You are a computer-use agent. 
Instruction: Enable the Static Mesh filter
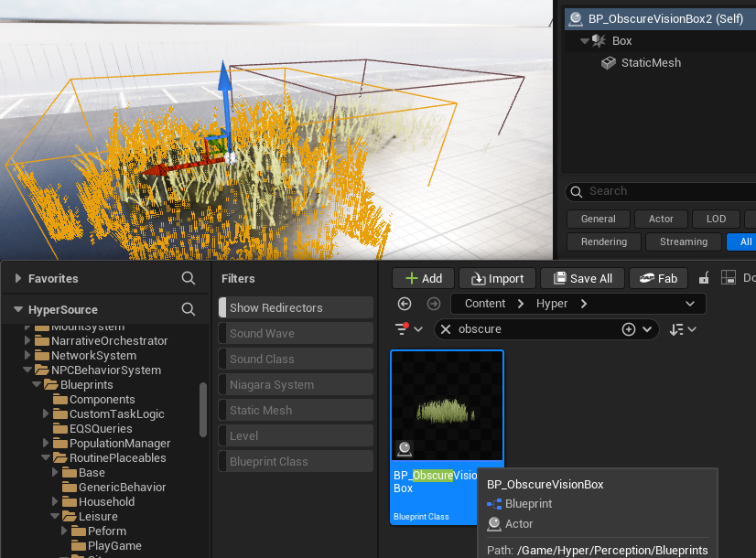(295, 410)
